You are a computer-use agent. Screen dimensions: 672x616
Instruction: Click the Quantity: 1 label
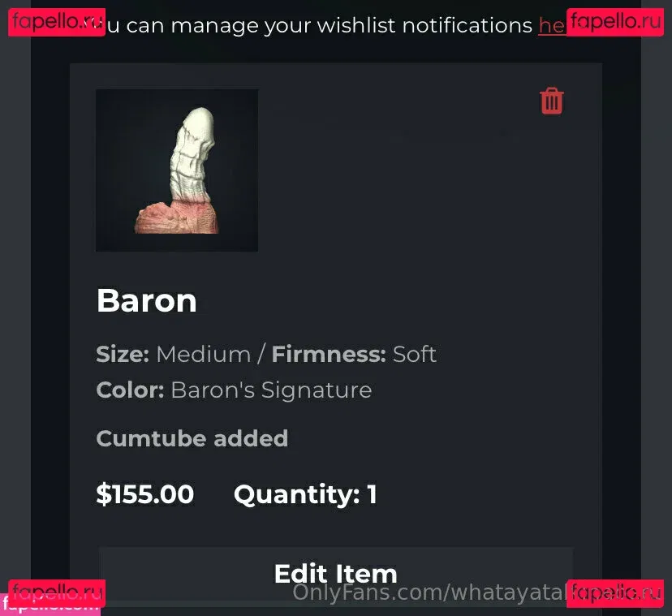tap(305, 495)
